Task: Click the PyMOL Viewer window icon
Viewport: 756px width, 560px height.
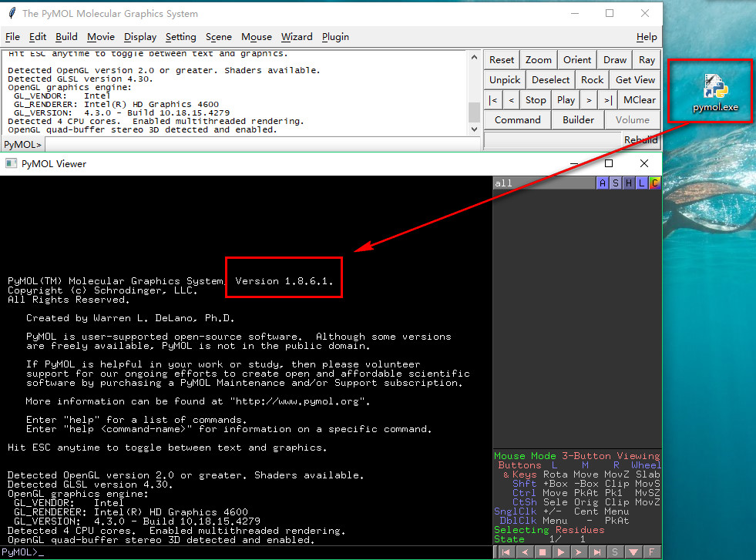Action: 11,163
